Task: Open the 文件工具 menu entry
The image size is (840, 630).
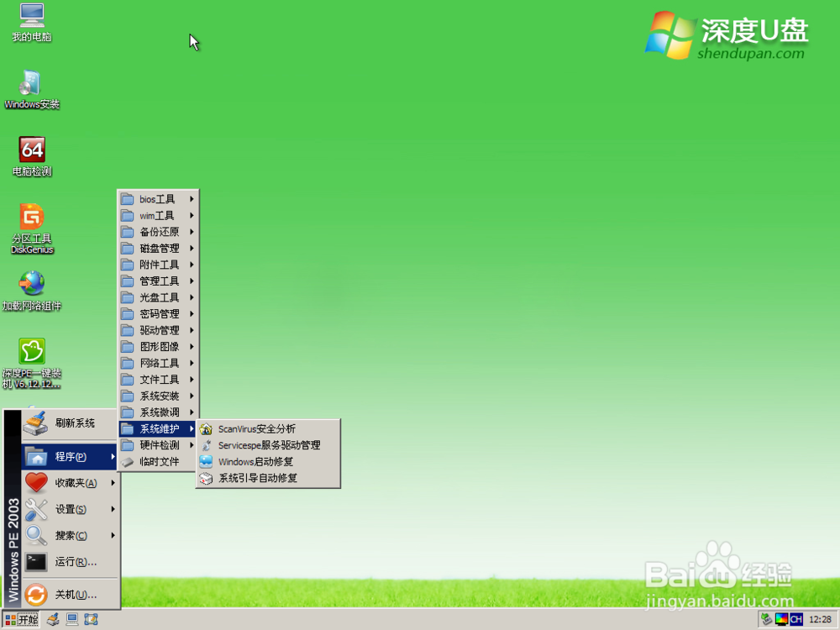Action: click(x=158, y=380)
